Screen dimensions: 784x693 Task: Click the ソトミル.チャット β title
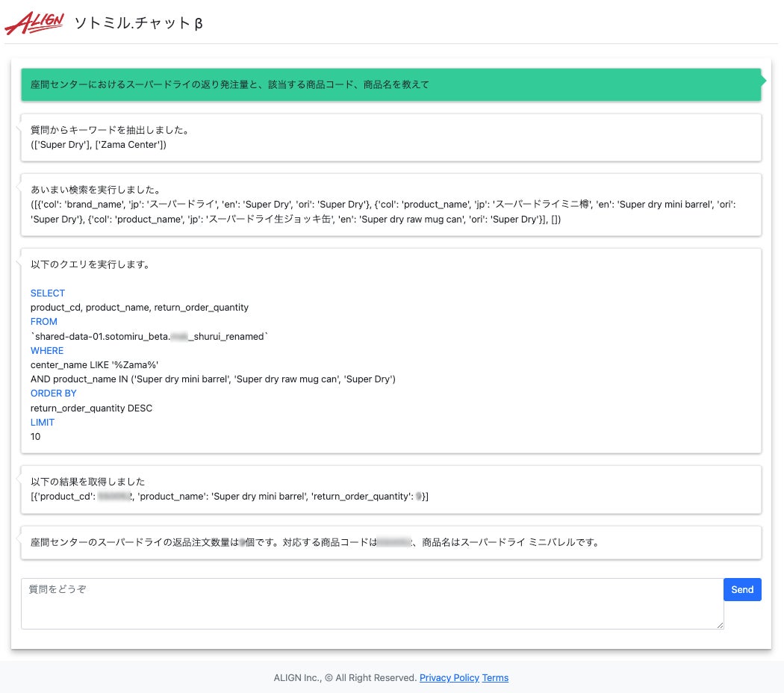tap(138, 23)
